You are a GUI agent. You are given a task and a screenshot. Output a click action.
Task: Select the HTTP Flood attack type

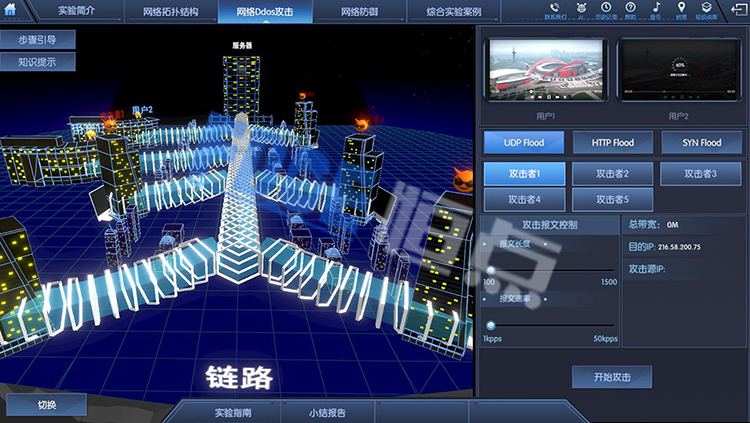pyautogui.click(x=612, y=143)
